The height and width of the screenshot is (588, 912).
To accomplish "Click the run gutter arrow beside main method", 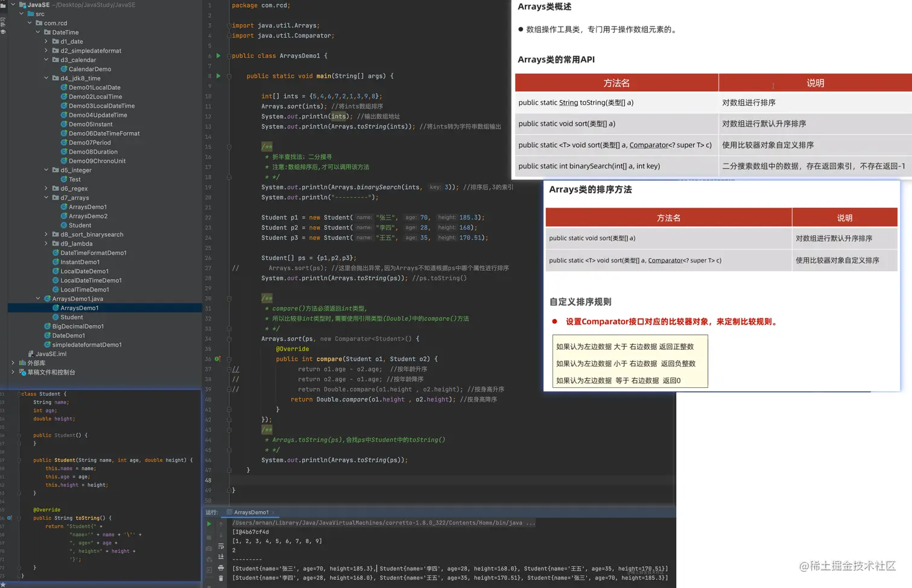I will tap(218, 76).
